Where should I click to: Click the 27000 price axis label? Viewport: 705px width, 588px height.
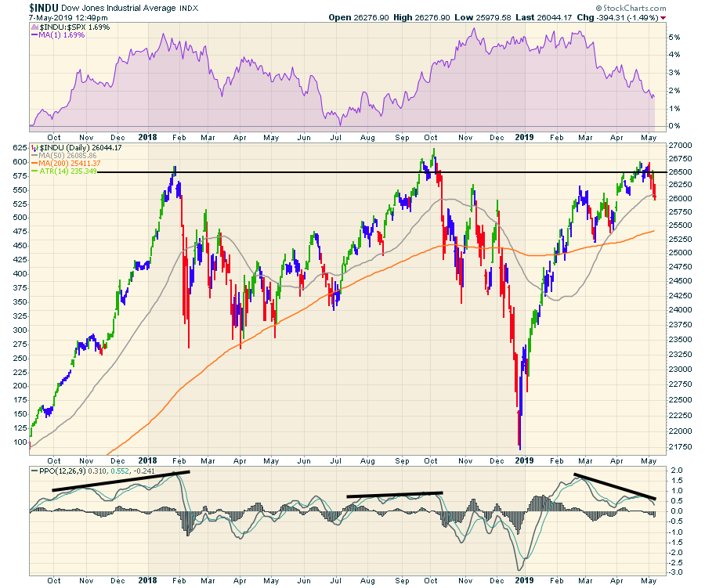click(680, 145)
